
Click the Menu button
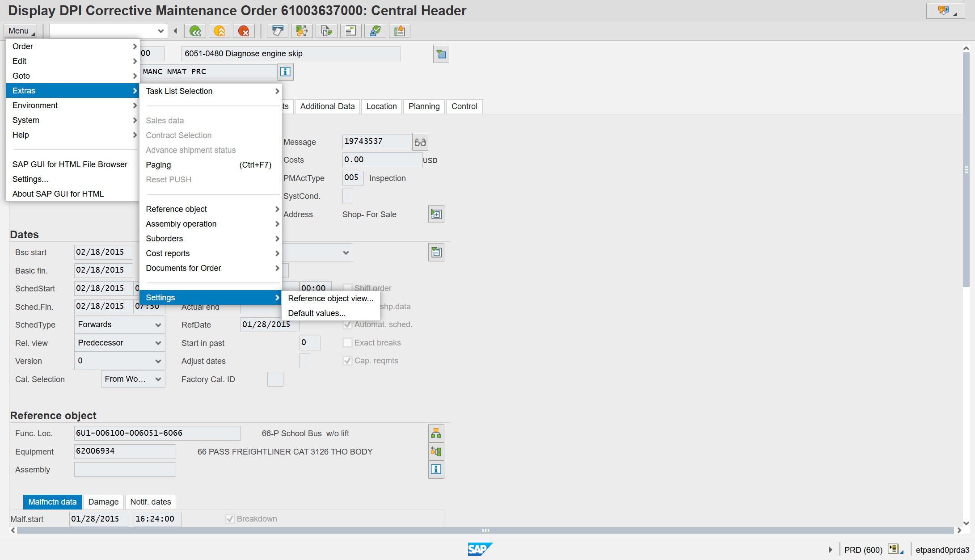click(21, 31)
